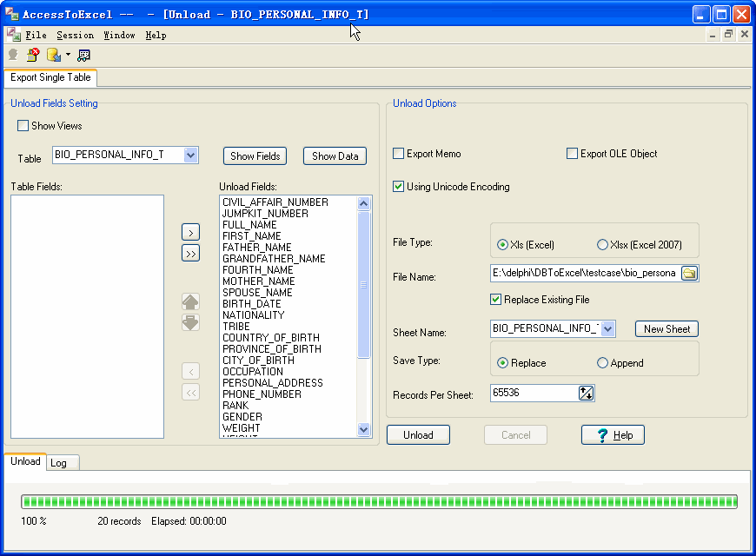Viewport: 756px width, 556px height.
Task: Click the export table toolbar icon
Action: [x=54, y=55]
